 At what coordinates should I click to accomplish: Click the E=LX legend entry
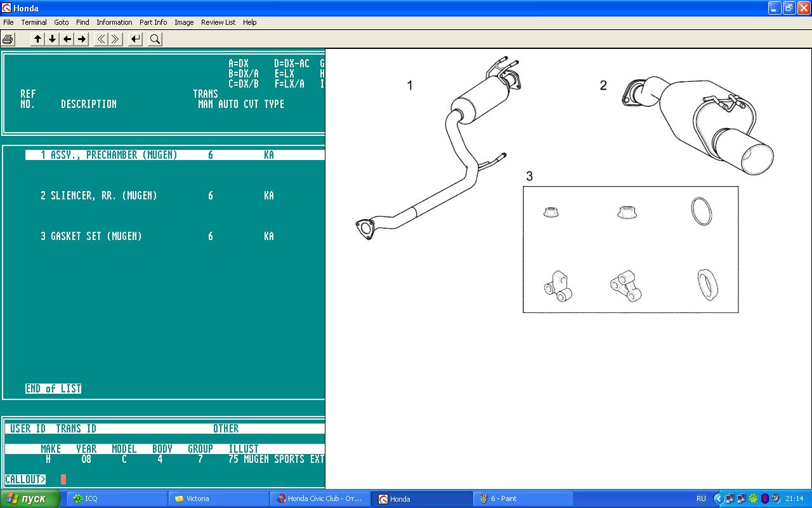284,74
